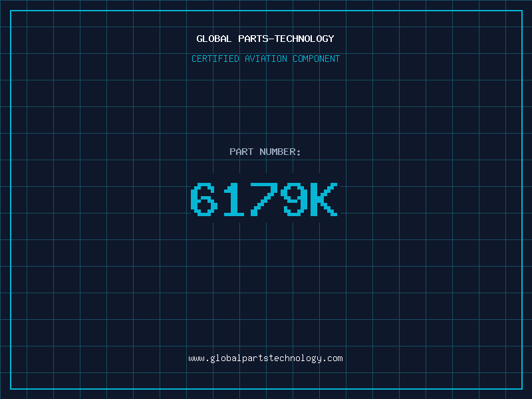
Task: Select the CERTIFIED AVIATION COMPONENT subtitle
Action: click(265, 59)
